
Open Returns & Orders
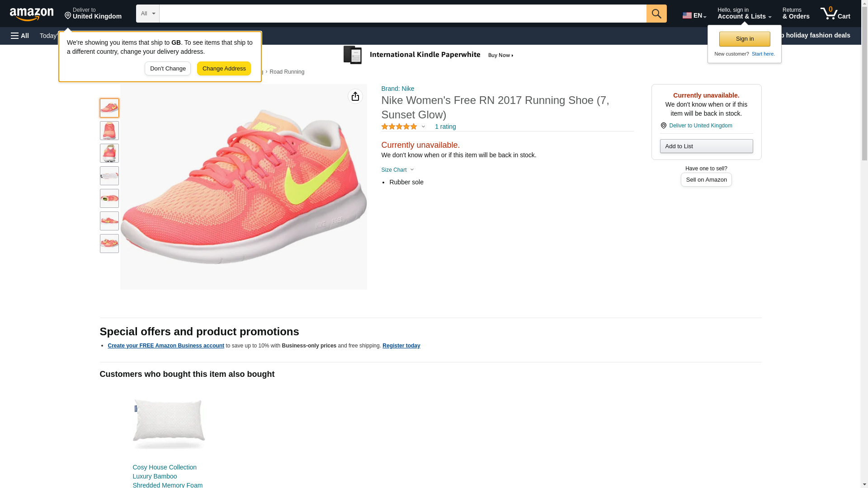pyautogui.click(x=796, y=14)
